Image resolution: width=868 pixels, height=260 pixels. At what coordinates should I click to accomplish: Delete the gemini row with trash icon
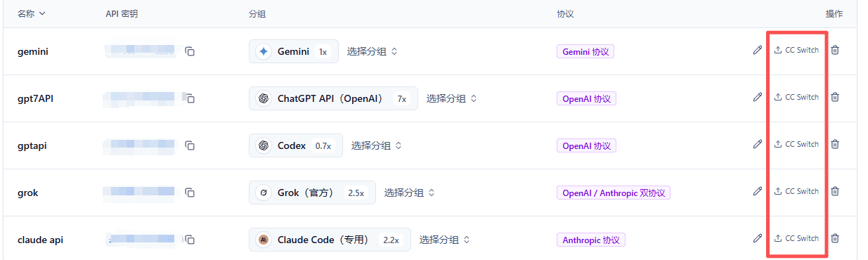835,50
